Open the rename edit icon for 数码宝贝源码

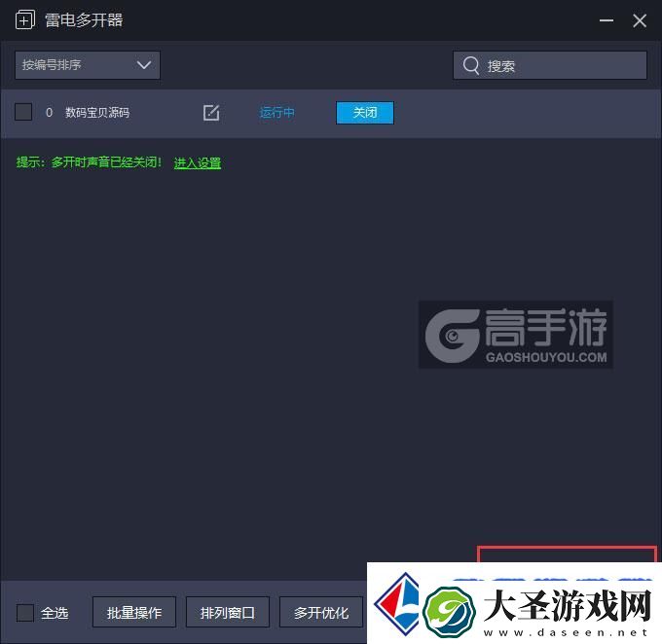(211, 113)
